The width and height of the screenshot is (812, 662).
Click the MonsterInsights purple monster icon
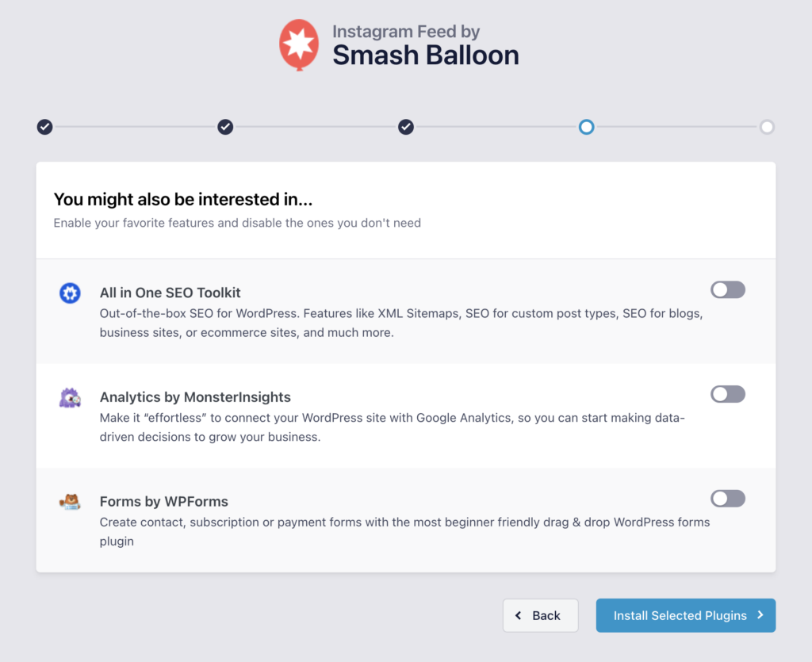coord(70,398)
